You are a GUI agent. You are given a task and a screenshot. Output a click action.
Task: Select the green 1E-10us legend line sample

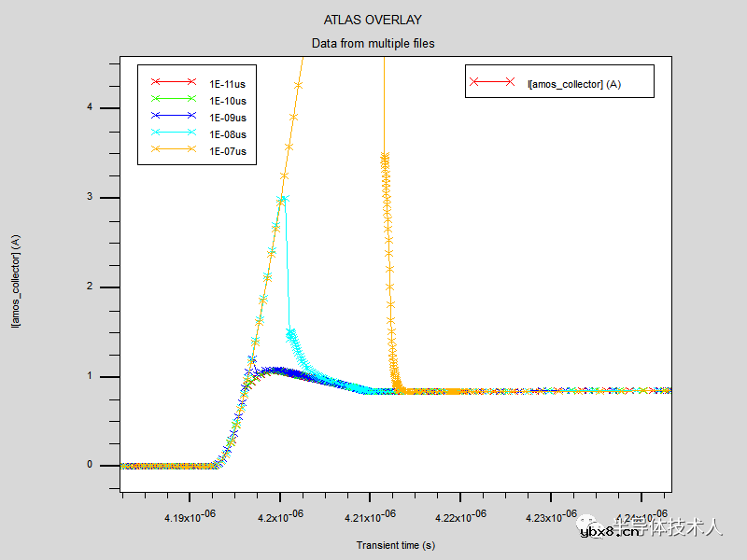(173, 99)
